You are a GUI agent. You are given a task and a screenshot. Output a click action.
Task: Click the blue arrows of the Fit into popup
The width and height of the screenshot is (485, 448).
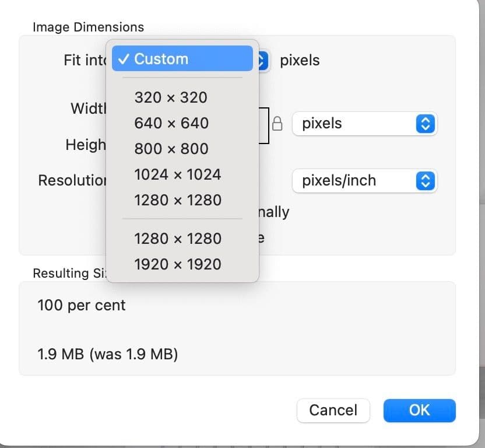click(263, 60)
